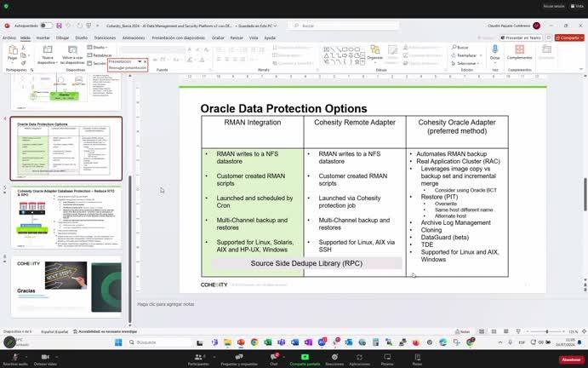
Task: Select the Cohesity Oracle Adapter Database Protection thumbnail
Action: click(66, 218)
